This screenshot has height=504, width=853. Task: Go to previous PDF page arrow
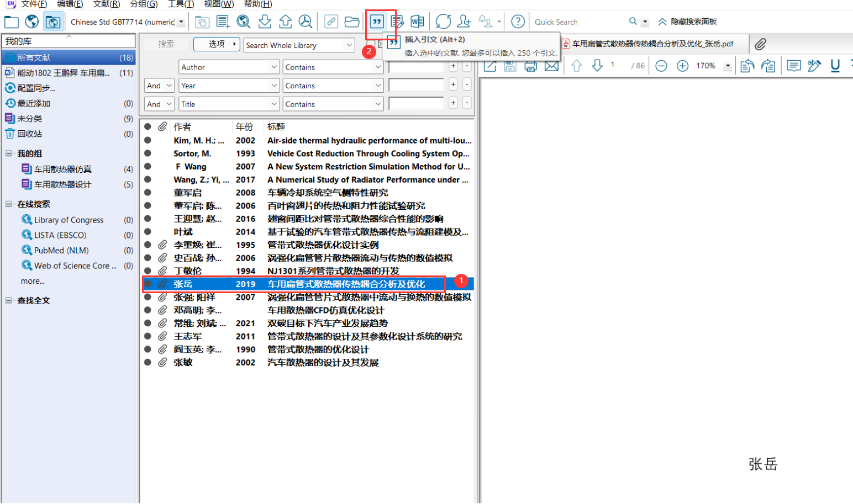point(577,66)
